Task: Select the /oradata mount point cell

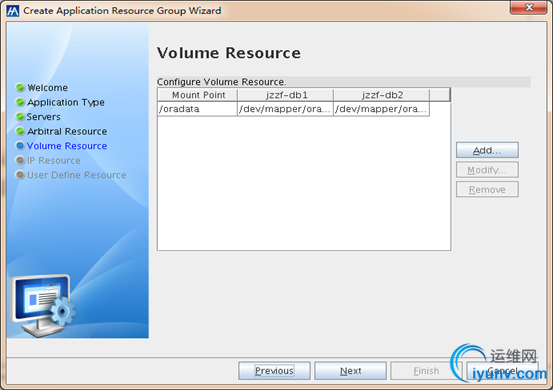Action: click(198, 109)
